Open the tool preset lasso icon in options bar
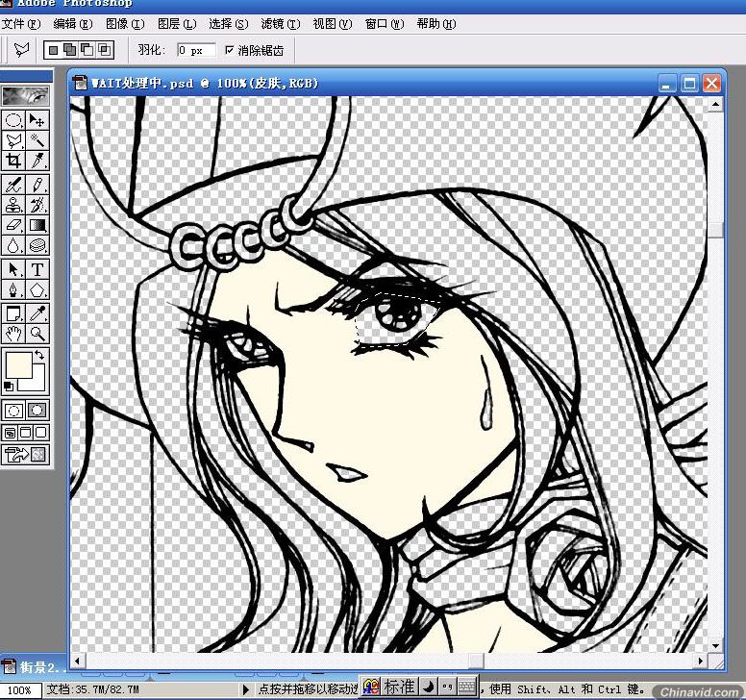 click(21, 49)
